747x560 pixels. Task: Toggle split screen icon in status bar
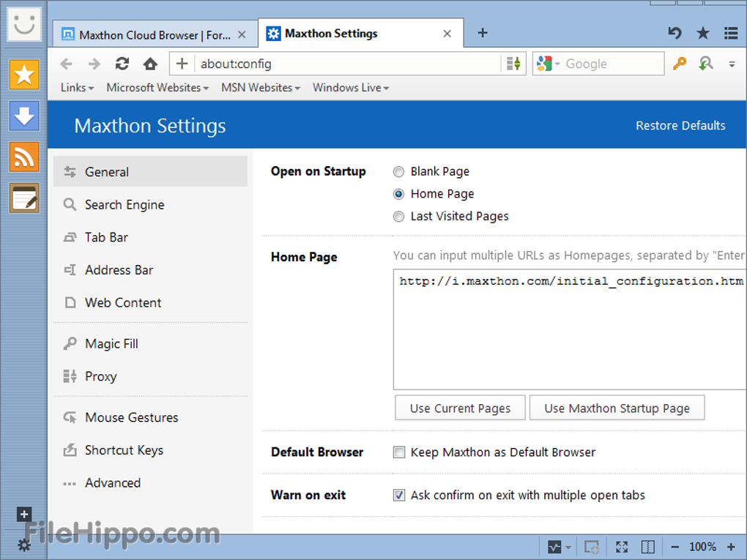point(648,547)
